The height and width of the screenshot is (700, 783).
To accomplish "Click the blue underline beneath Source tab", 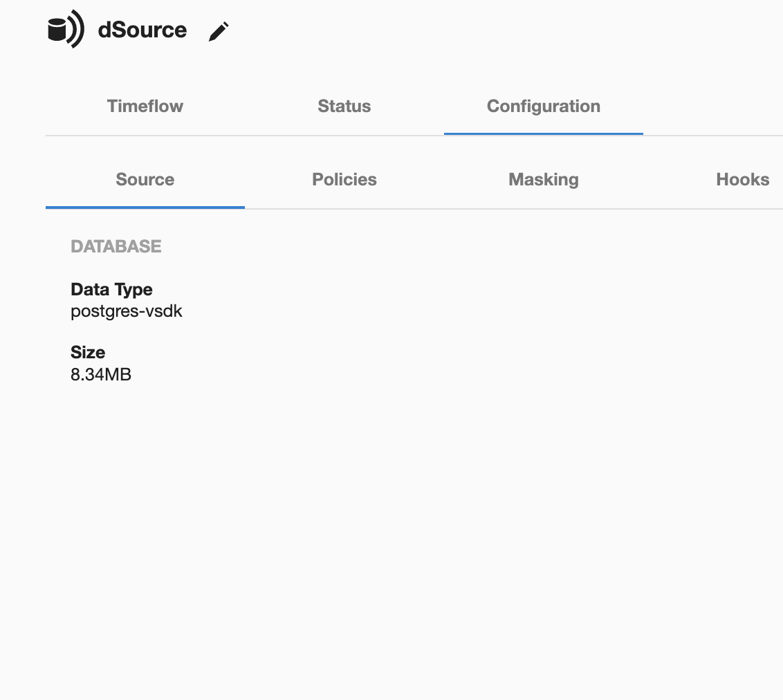I will coord(145,207).
